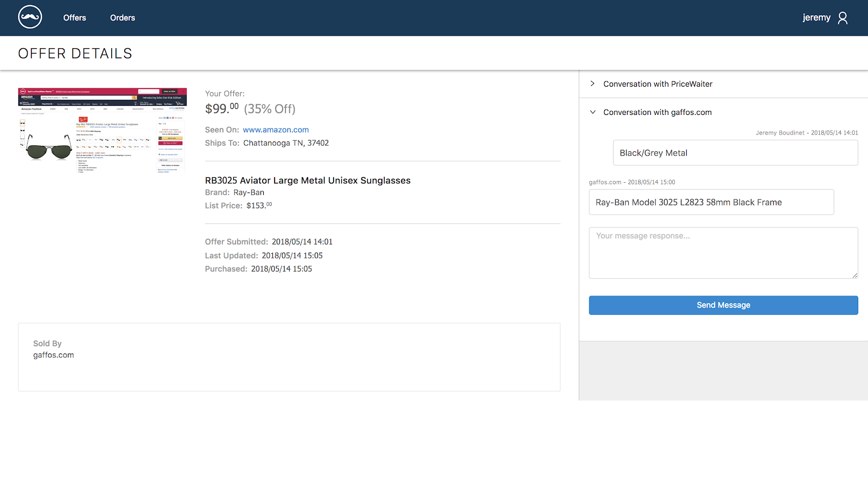Click the Jeremy Boudinet message timestamp
868x495 pixels.
807,133
